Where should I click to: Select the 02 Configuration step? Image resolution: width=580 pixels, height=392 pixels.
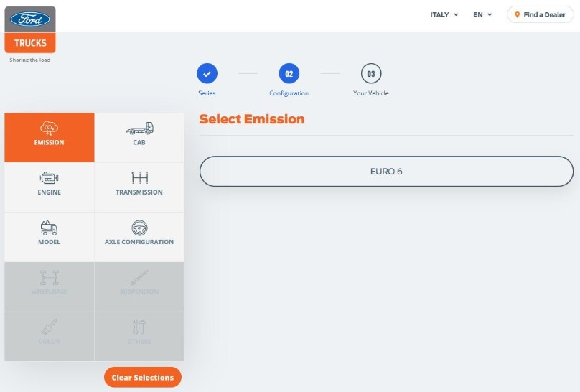(289, 74)
